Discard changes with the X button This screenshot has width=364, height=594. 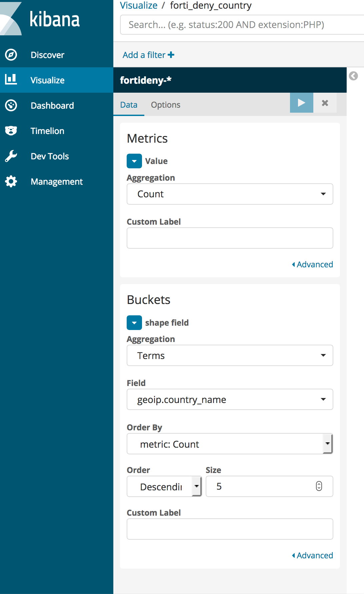point(325,103)
